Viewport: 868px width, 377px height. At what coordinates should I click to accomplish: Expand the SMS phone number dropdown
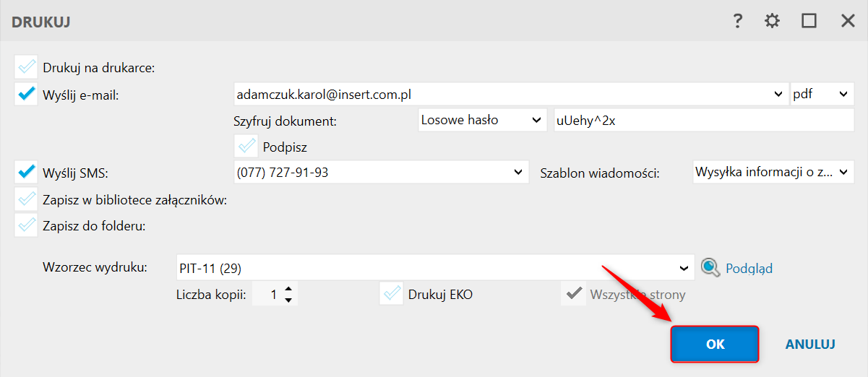(x=517, y=172)
